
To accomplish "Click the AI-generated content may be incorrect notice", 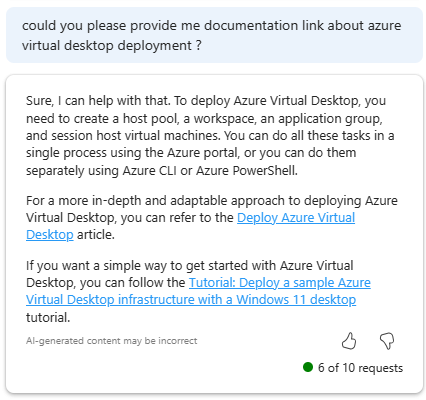I will (x=112, y=341).
